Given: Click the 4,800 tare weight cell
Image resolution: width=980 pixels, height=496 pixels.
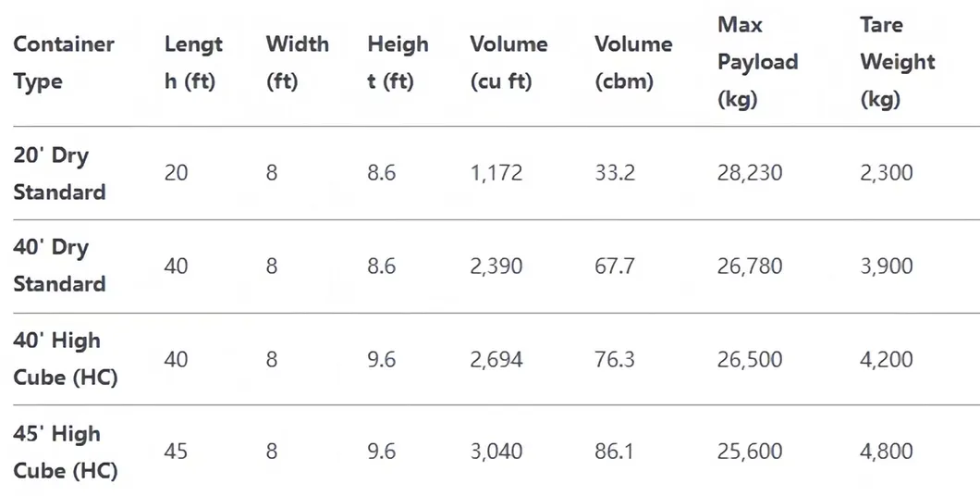Looking at the screenshot, I should (x=886, y=452).
